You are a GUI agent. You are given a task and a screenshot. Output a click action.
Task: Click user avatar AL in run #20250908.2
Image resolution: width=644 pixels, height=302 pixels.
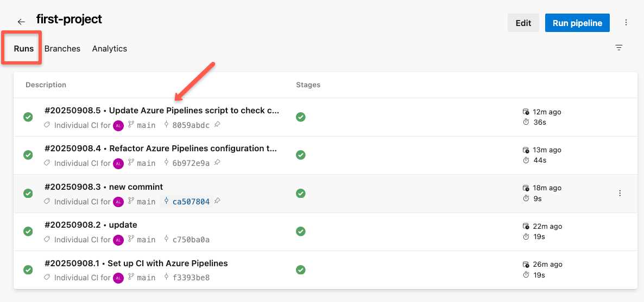point(118,240)
